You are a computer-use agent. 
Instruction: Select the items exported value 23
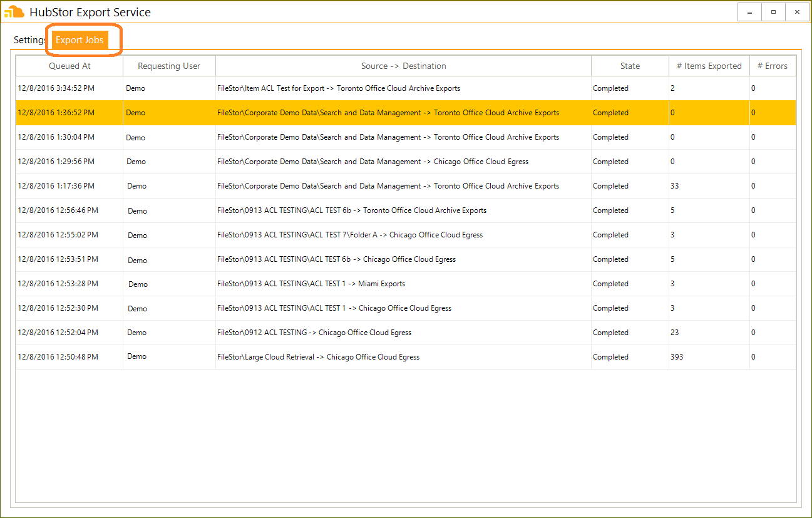click(675, 333)
